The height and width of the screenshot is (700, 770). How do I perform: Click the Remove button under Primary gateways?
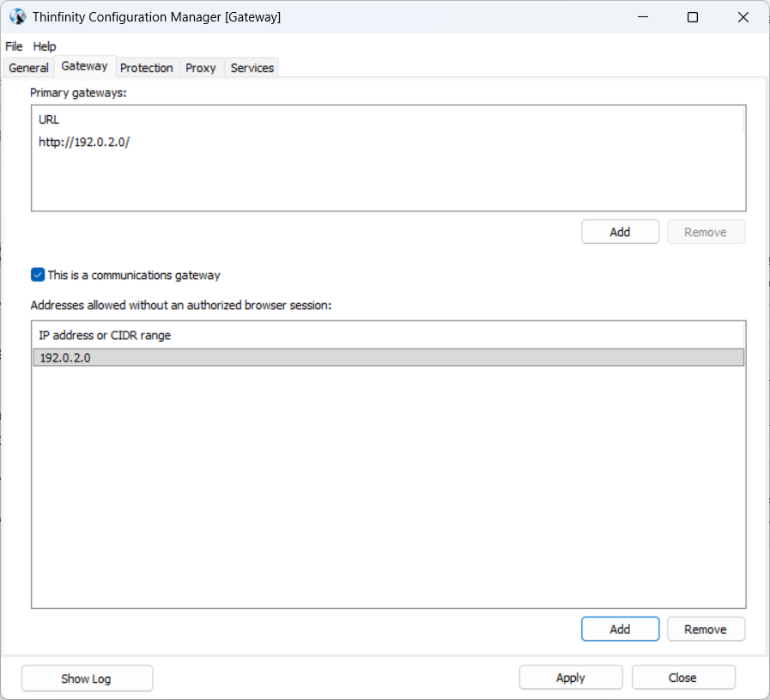coord(706,232)
